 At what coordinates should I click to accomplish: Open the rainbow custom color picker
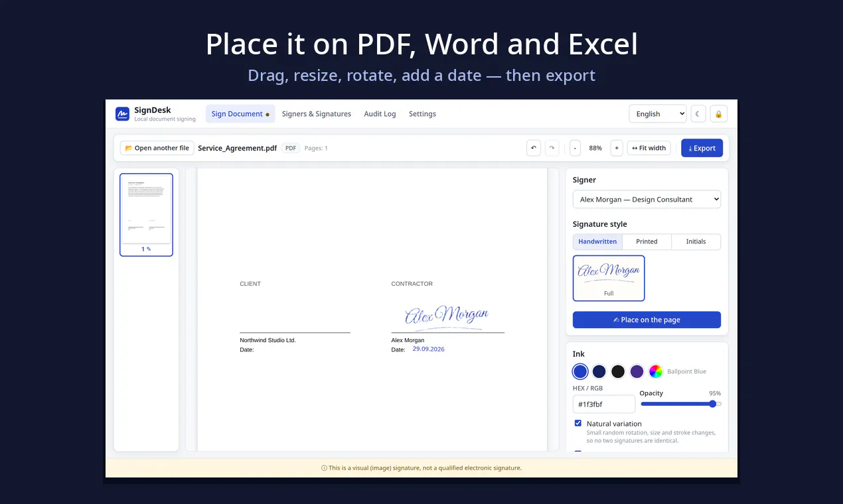(x=656, y=371)
